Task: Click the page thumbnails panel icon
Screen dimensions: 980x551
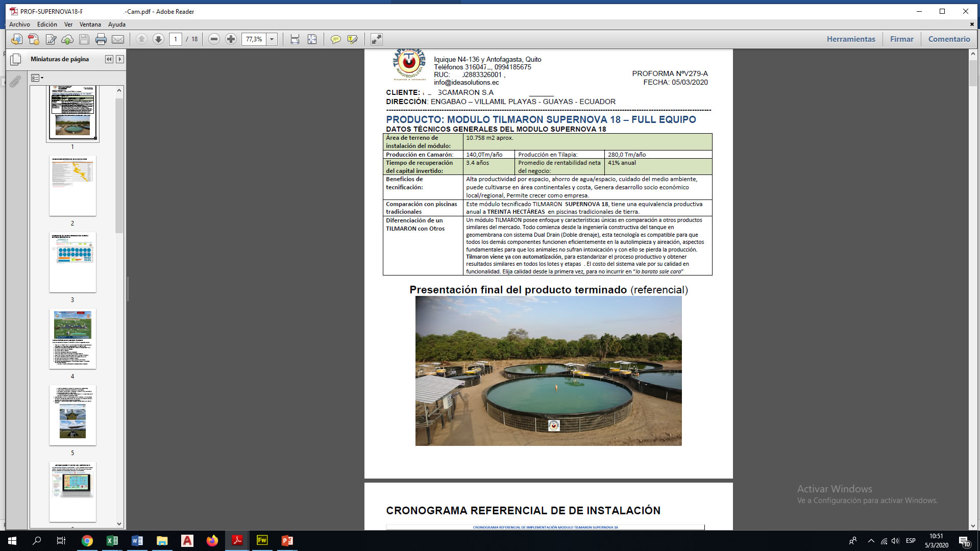Action: point(16,59)
